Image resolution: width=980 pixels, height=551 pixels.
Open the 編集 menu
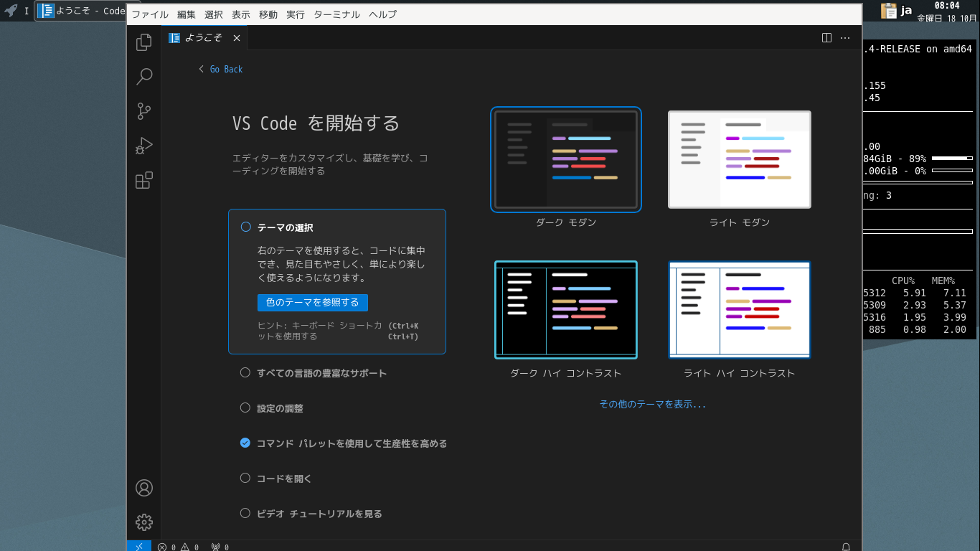(187, 14)
